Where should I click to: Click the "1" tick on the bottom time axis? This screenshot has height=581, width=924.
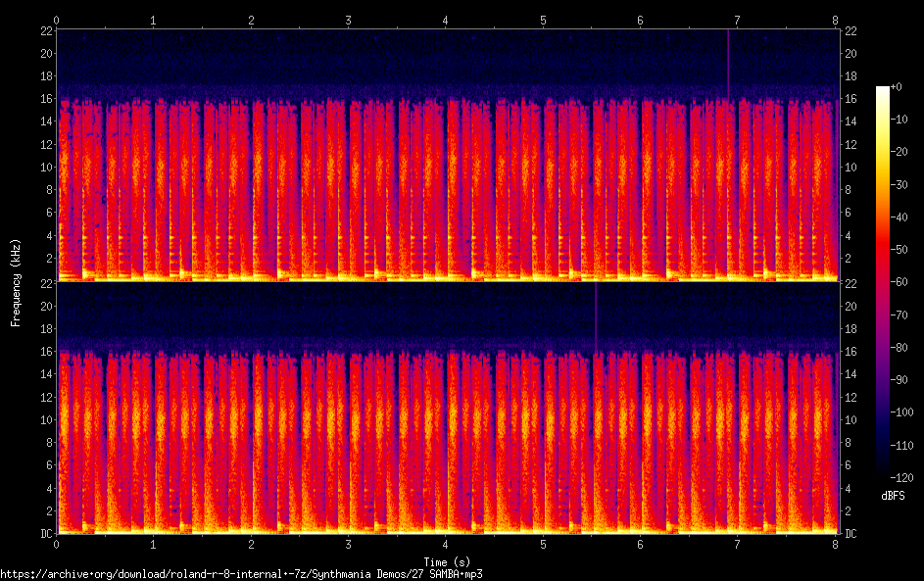click(x=153, y=545)
